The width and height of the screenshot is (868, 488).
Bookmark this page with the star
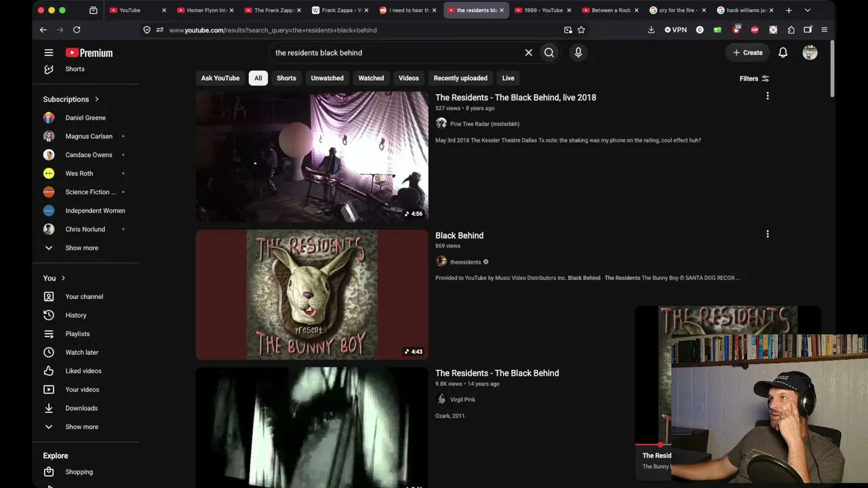click(581, 30)
